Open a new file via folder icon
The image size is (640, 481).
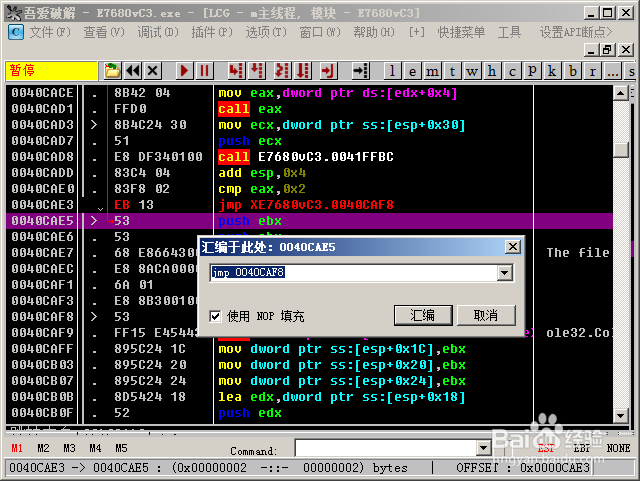[112, 71]
